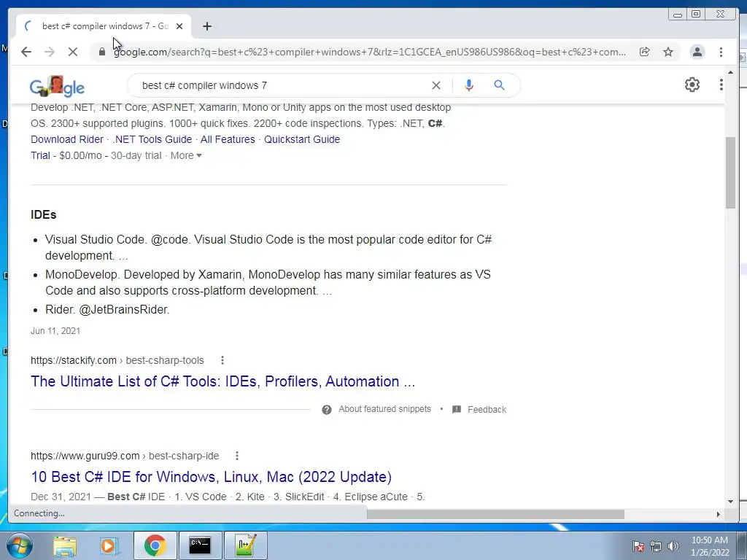Expand the More dropdown in the ad

(186, 155)
